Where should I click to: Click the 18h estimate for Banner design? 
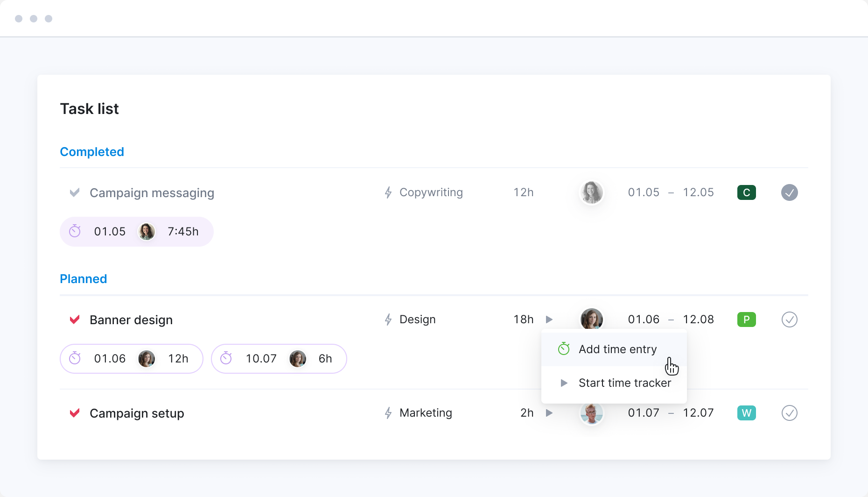(524, 319)
